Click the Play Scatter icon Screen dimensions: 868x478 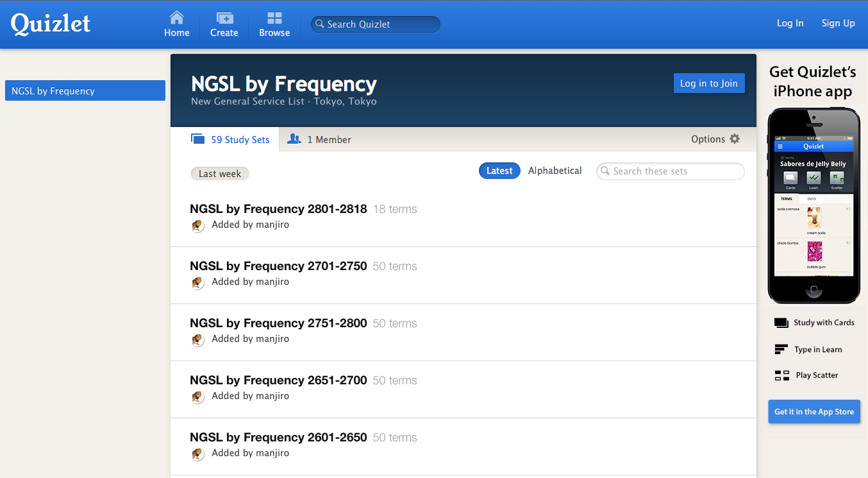tap(781, 375)
